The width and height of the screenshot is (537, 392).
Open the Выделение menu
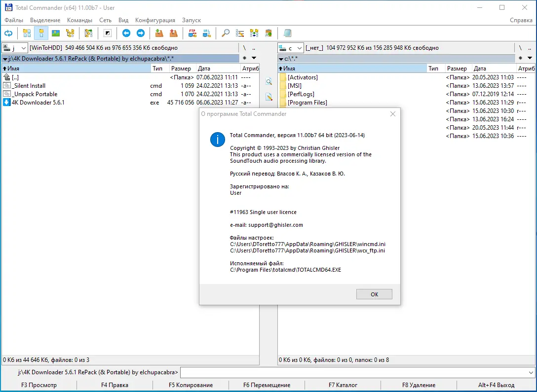(x=45, y=20)
